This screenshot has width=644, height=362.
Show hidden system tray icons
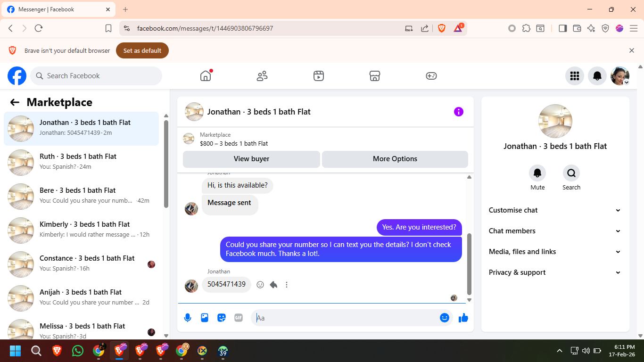560,351
